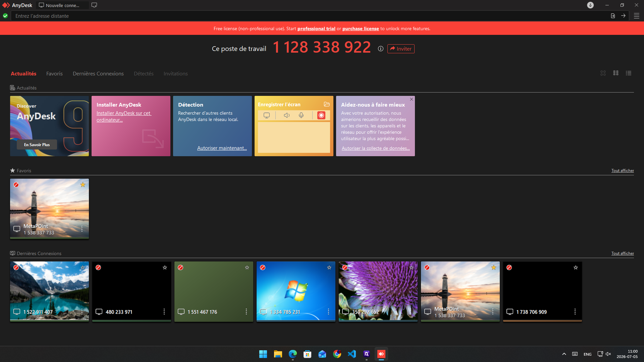Show hidden system tray icons
The image size is (644, 362).
pos(564,354)
